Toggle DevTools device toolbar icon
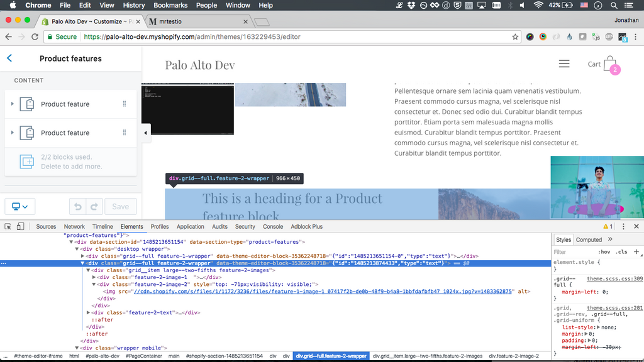This screenshot has height=362, width=644. pyautogui.click(x=20, y=226)
